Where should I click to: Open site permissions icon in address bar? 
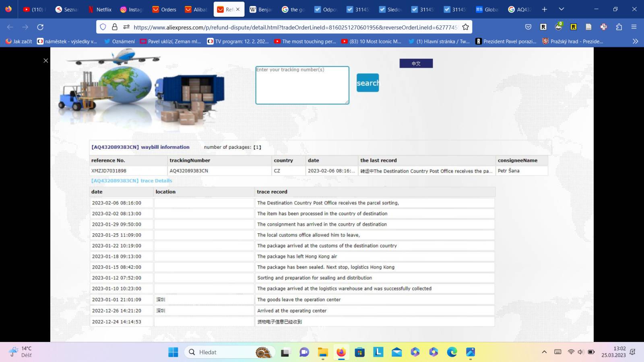(126, 27)
